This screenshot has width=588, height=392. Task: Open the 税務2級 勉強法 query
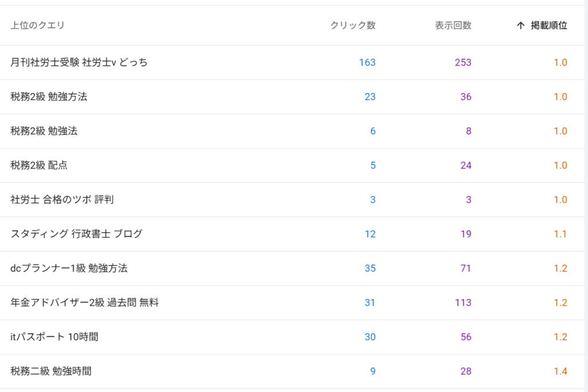pyautogui.click(x=44, y=131)
